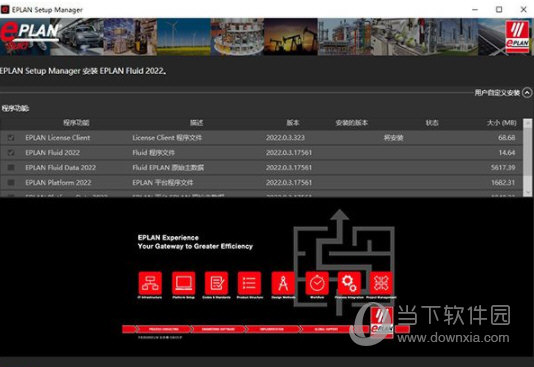Click EPLAN 平台程序文件 description cell

point(162,182)
